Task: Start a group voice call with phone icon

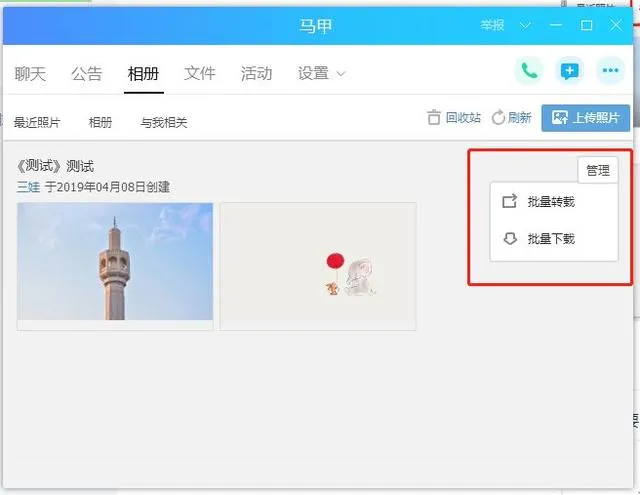Action: pyautogui.click(x=529, y=71)
